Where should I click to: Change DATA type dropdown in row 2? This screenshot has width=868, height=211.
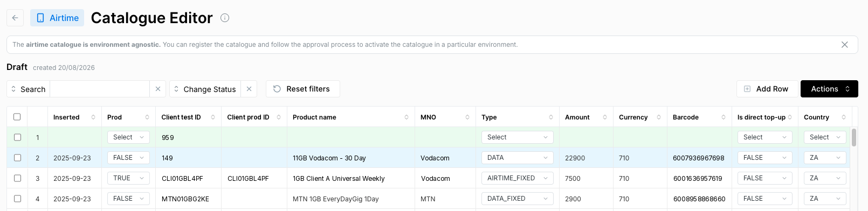pos(518,158)
